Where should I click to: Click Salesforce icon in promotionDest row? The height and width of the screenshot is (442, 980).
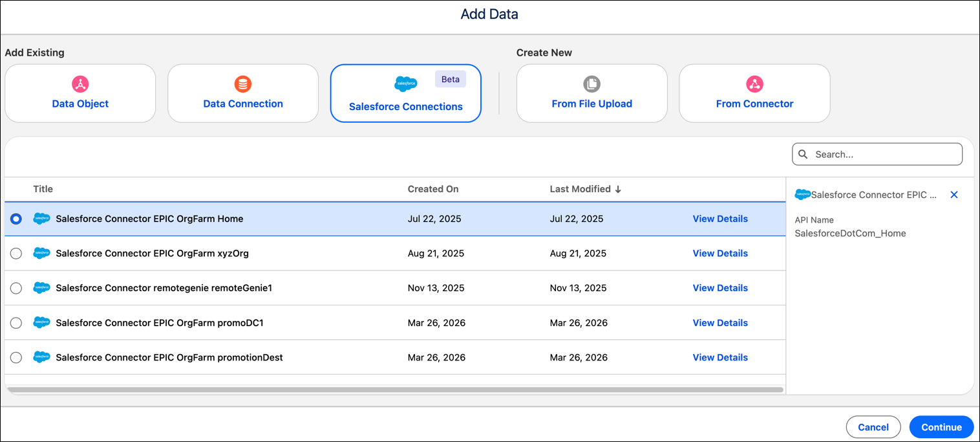41,357
